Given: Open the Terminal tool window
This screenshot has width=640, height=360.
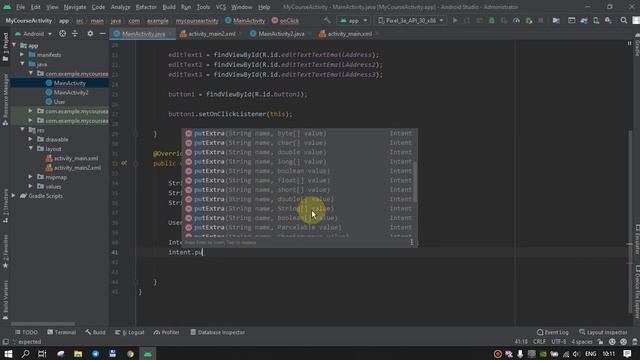Looking at the screenshot, I should pyautogui.click(x=62, y=332).
